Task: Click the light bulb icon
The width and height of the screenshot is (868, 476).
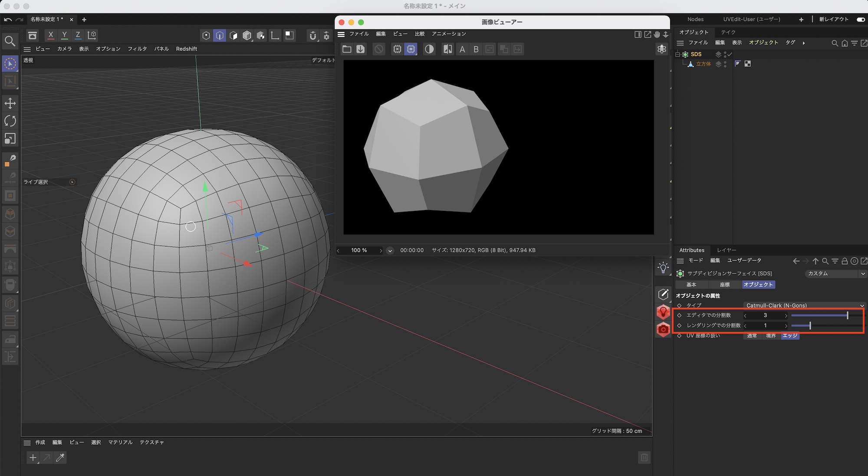Action: coord(663,268)
